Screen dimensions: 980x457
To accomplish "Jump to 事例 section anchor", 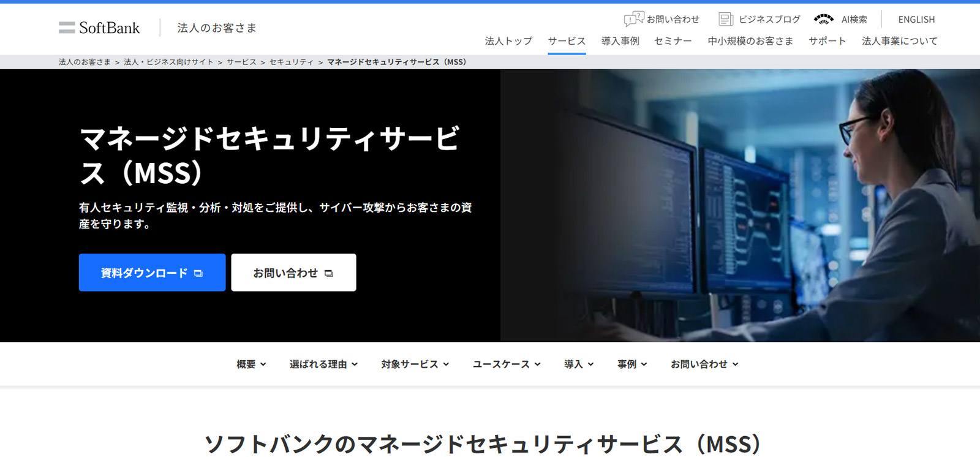I will (x=627, y=364).
